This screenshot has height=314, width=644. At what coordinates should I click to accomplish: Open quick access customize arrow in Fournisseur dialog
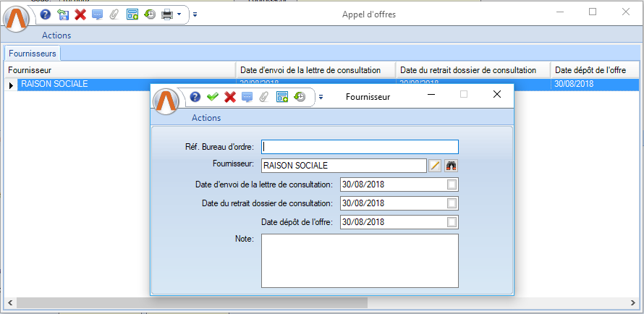click(x=321, y=97)
